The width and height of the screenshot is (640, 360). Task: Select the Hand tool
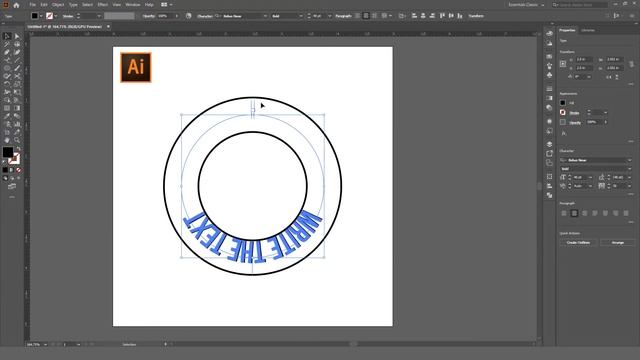click(x=7, y=140)
